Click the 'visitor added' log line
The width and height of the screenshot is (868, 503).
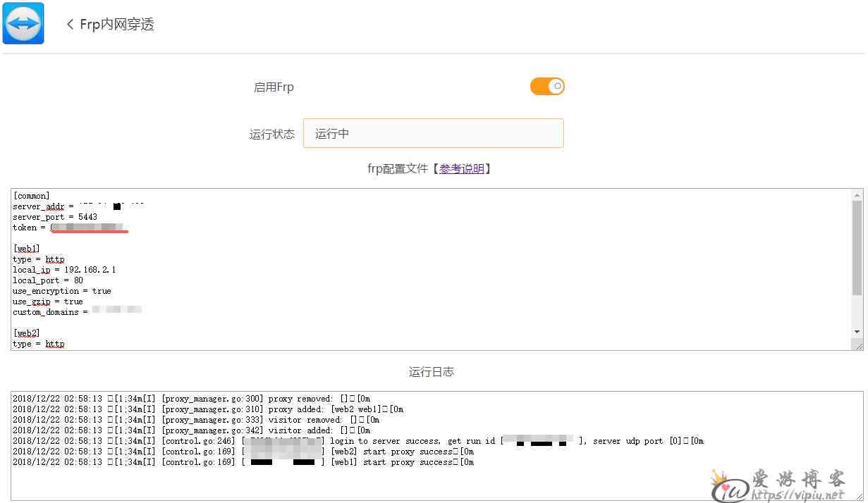coord(191,430)
